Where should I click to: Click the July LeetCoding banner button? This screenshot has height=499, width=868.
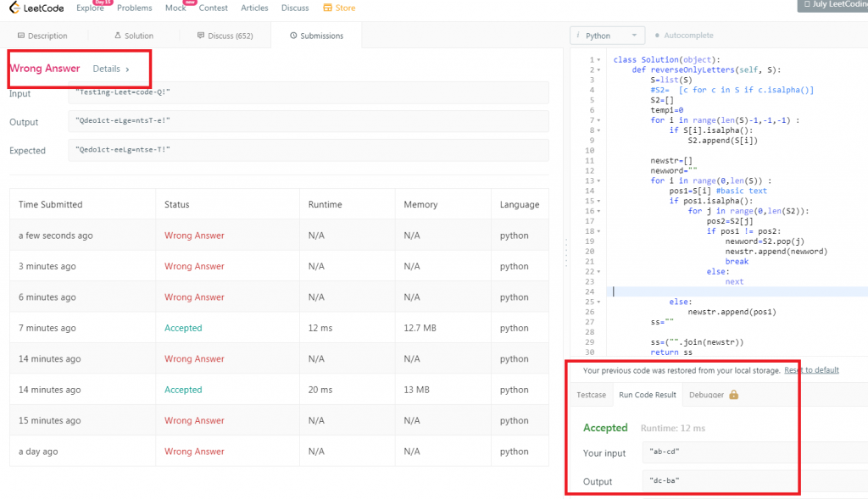click(832, 4)
